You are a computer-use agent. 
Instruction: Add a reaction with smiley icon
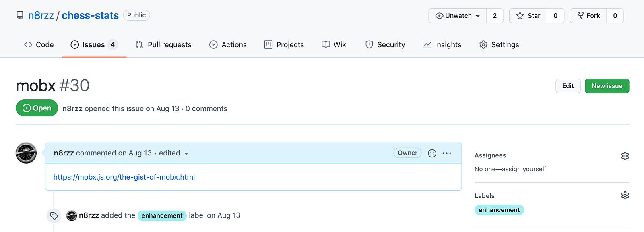(432, 153)
